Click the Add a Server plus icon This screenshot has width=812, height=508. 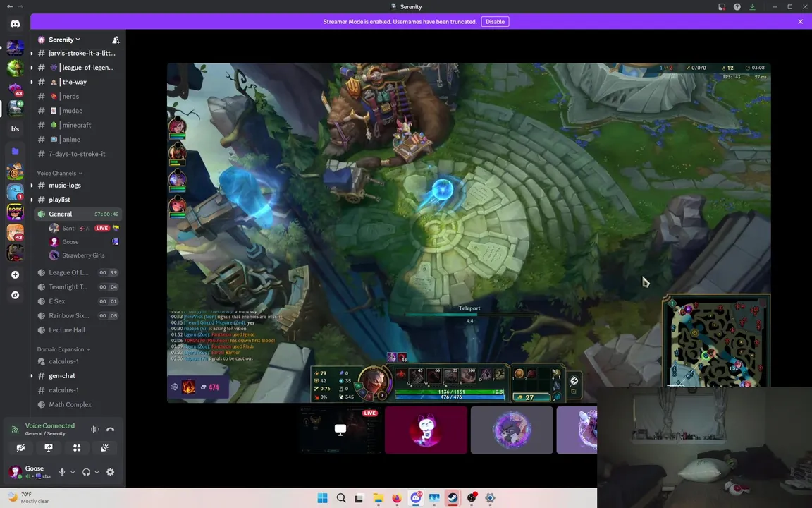pyautogui.click(x=15, y=274)
